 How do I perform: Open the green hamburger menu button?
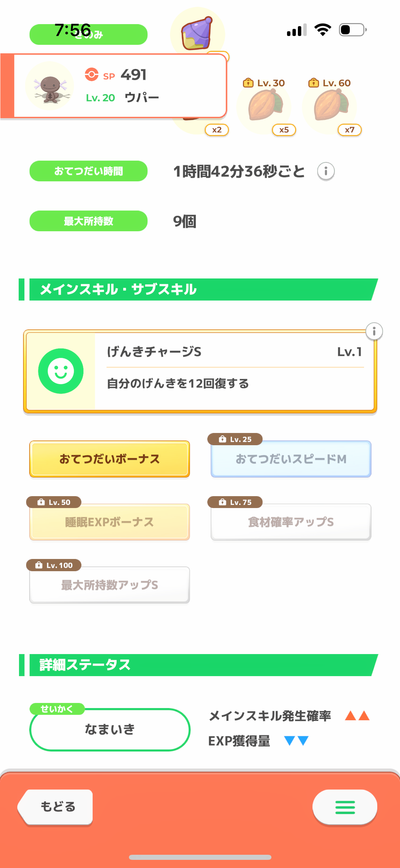click(345, 807)
